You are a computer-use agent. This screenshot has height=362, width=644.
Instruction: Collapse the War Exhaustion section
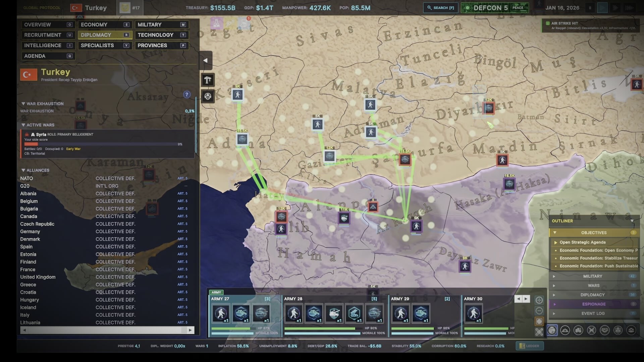pyautogui.click(x=23, y=104)
